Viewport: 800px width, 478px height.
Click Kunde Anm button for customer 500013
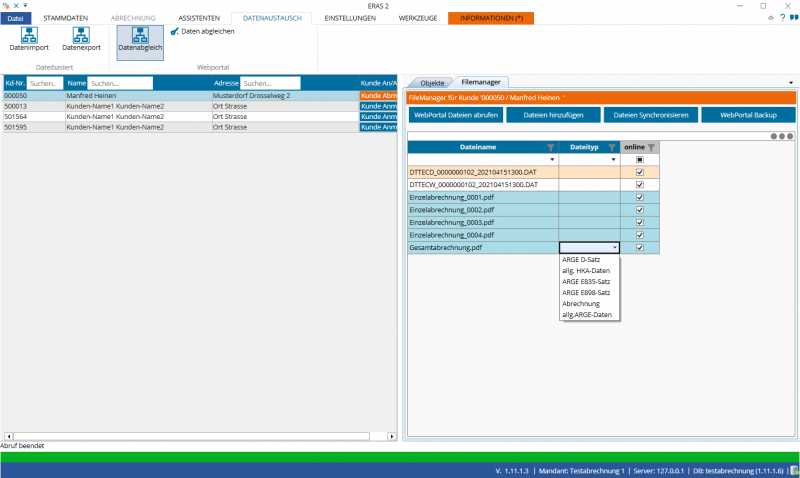[x=378, y=106]
